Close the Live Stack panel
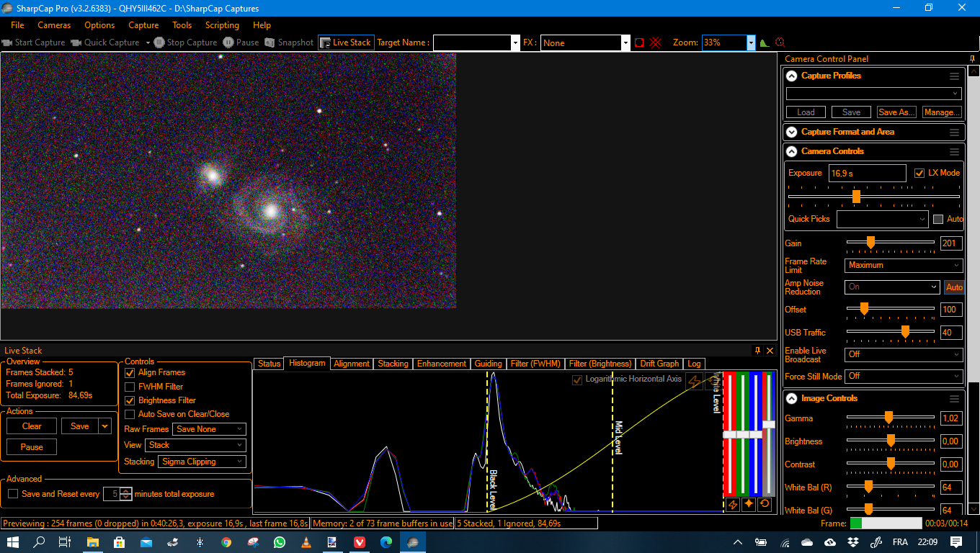The image size is (980, 553). pos(769,351)
